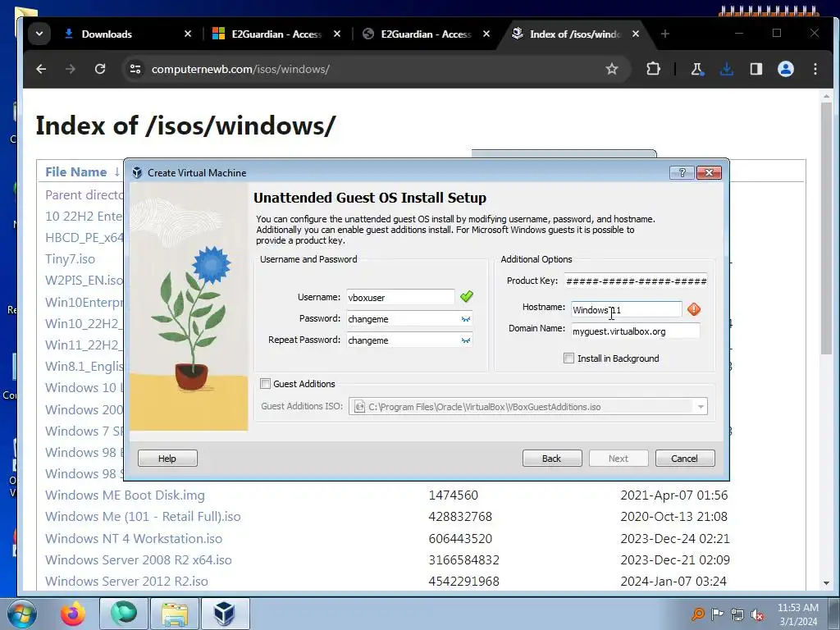The height and width of the screenshot is (630, 840).
Task: Click the Product Key field
Action: pos(636,281)
